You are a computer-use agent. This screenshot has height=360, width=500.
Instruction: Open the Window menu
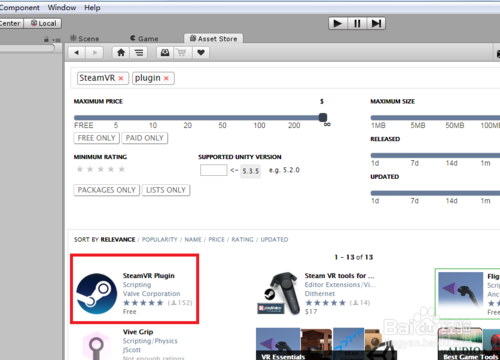pos(62,7)
